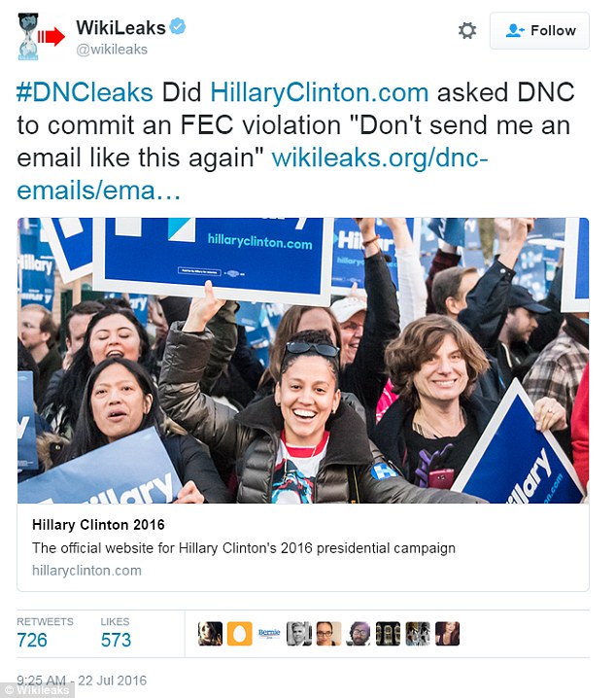Click the WikiLeaks hourglass profile avatar

(28, 37)
